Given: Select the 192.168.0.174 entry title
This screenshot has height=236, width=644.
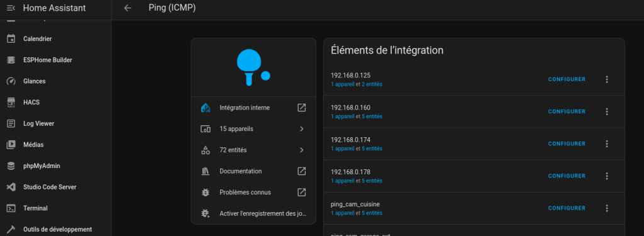Looking at the screenshot, I should [x=351, y=140].
